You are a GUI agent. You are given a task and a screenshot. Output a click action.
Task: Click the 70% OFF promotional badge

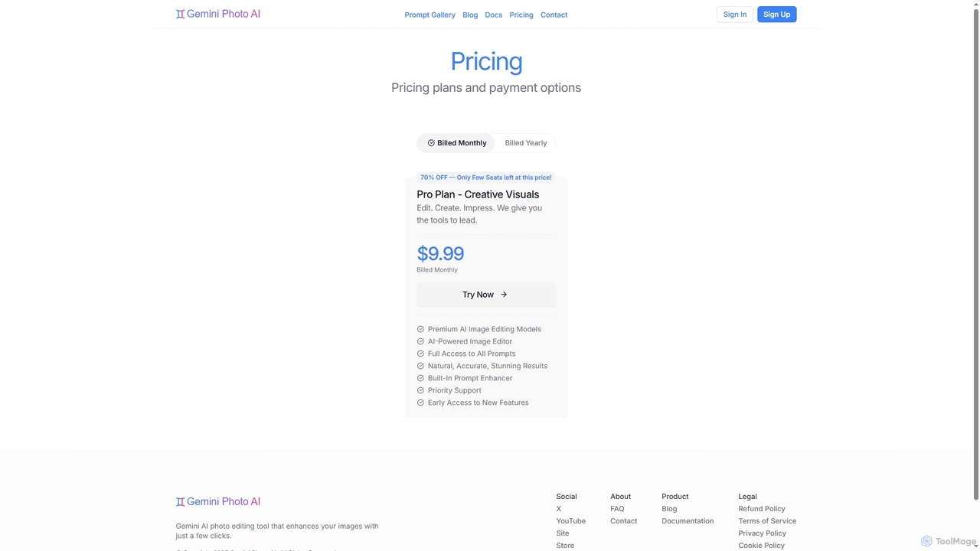tap(486, 178)
